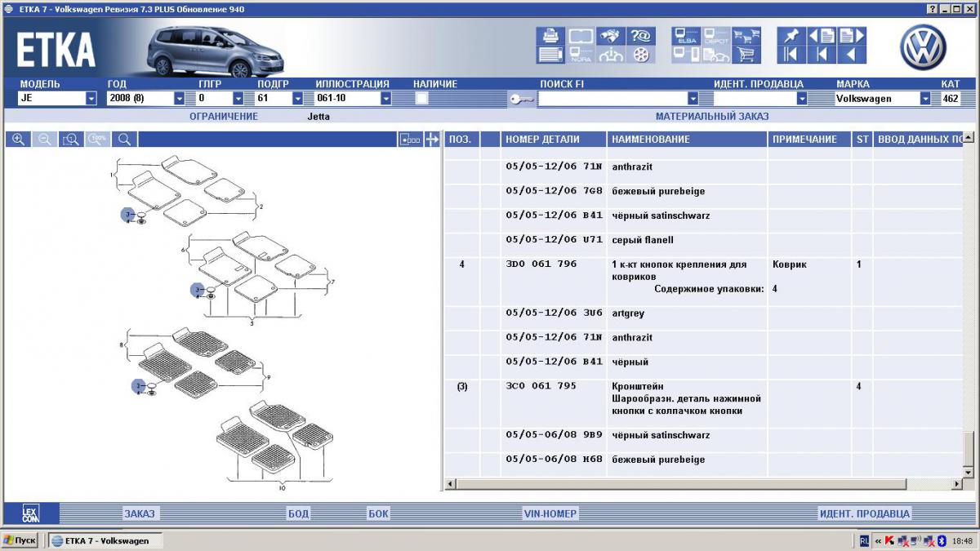Click the НАИМЕНОВАНИЕ column header
This screenshot has width=980, height=551.
click(688, 140)
